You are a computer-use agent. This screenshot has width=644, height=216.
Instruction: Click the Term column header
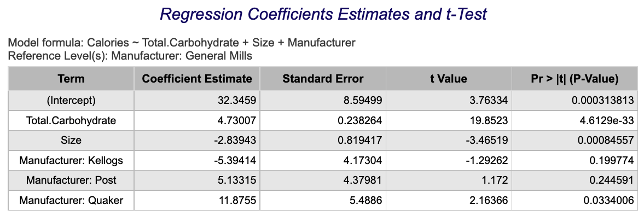coord(71,79)
